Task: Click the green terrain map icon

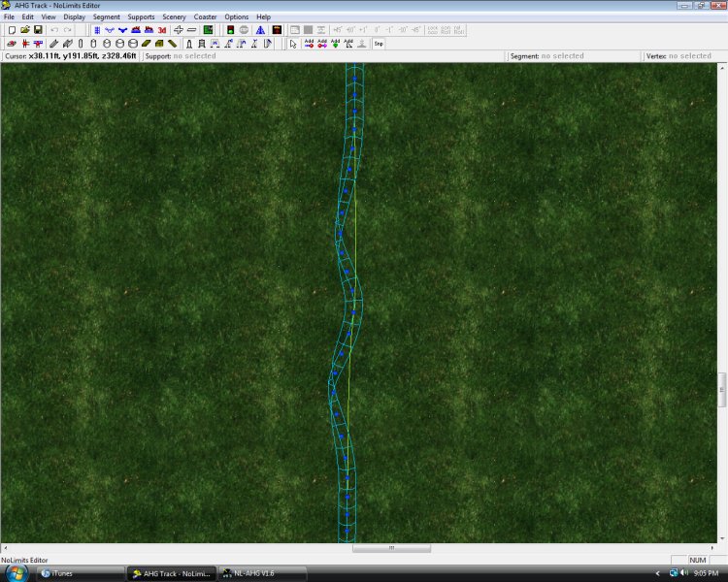Action: [208, 30]
